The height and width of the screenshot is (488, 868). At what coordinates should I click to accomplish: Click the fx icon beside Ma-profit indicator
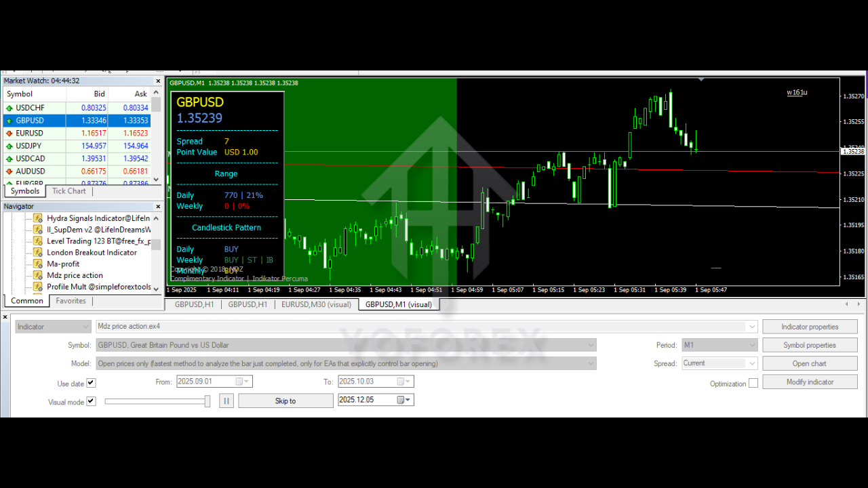click(x=37, y=264)
